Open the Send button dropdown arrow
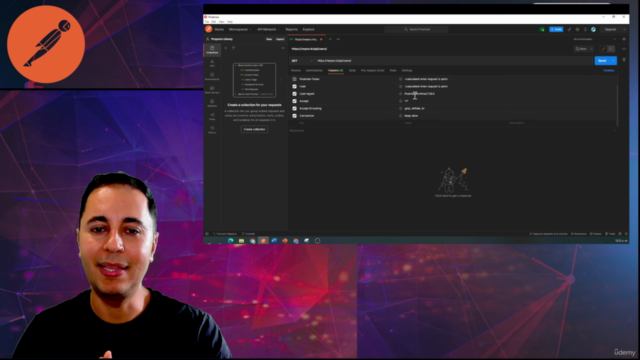This screenshot has height=360, width=640. coord(613,60)
